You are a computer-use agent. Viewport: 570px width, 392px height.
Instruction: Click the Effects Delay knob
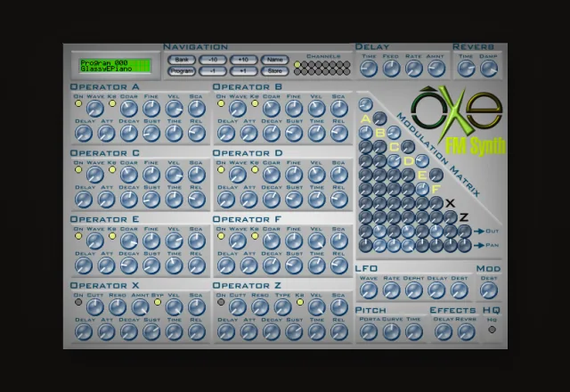[444, 331]
